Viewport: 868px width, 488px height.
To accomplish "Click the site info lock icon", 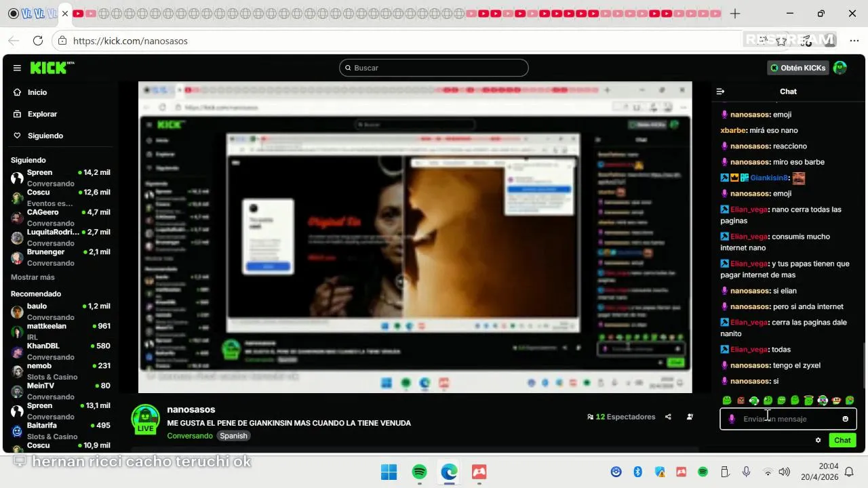I will coord(62,41).
